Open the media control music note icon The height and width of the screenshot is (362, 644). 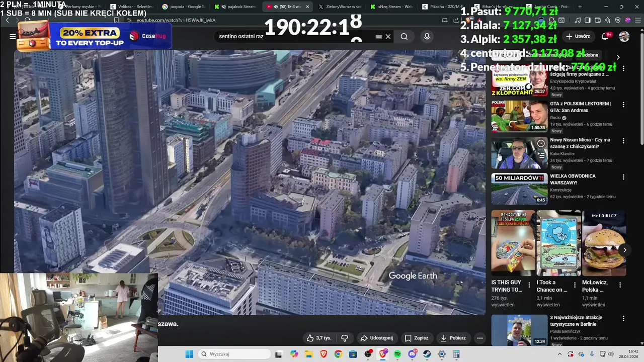(578, 20)
